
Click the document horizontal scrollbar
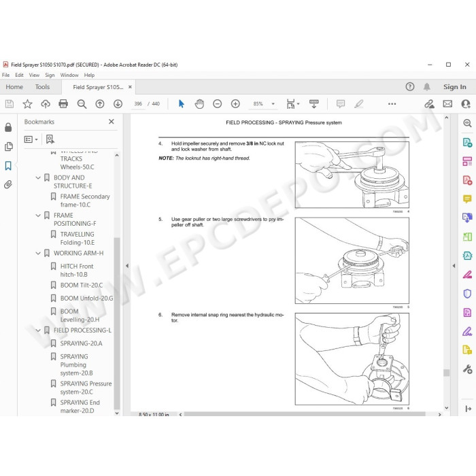305,414
